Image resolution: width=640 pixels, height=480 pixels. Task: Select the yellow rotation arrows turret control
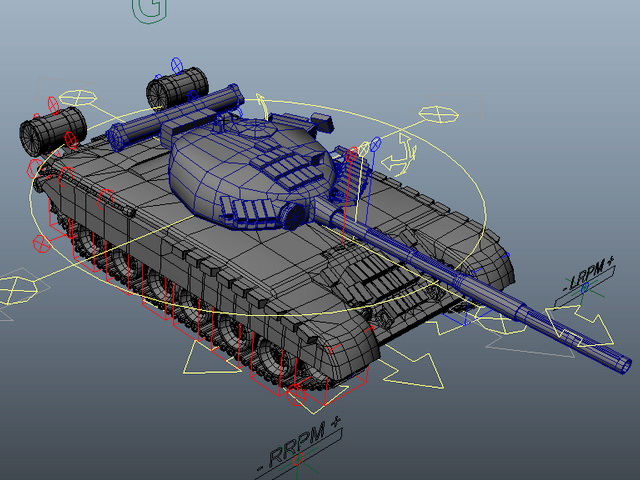point(399,154)
